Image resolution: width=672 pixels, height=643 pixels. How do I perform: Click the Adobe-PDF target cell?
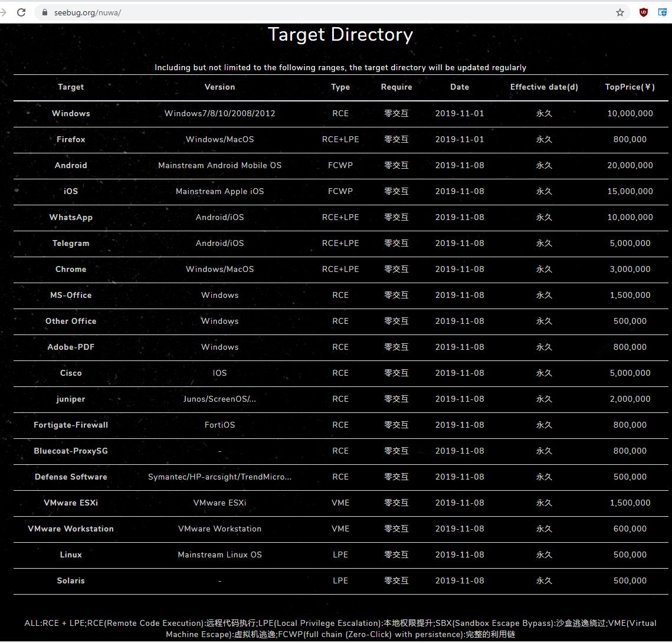click(x=71, y=347)
